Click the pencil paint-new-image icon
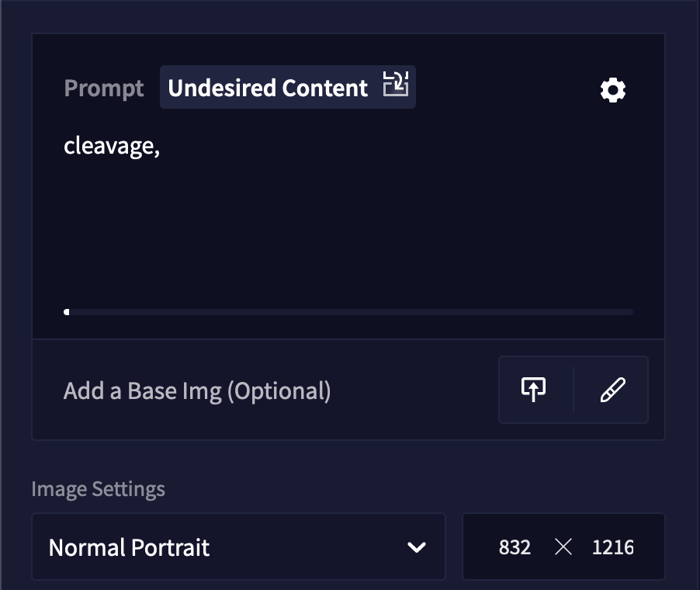Viewport: 700px width, 590px height. tap(612, 390)
